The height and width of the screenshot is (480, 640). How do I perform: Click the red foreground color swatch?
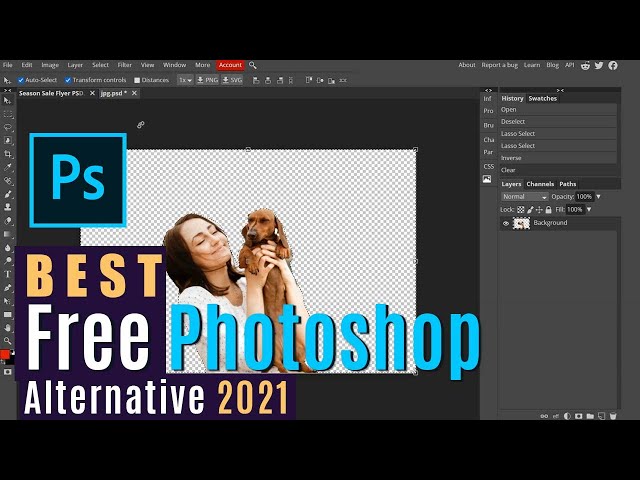pos(5,355)
